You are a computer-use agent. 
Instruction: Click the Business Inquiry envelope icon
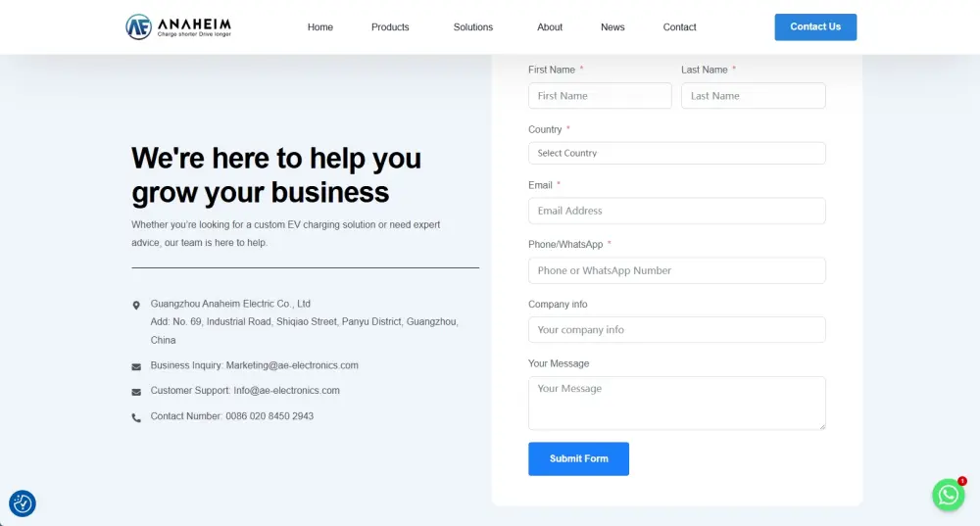click(136, 366)
